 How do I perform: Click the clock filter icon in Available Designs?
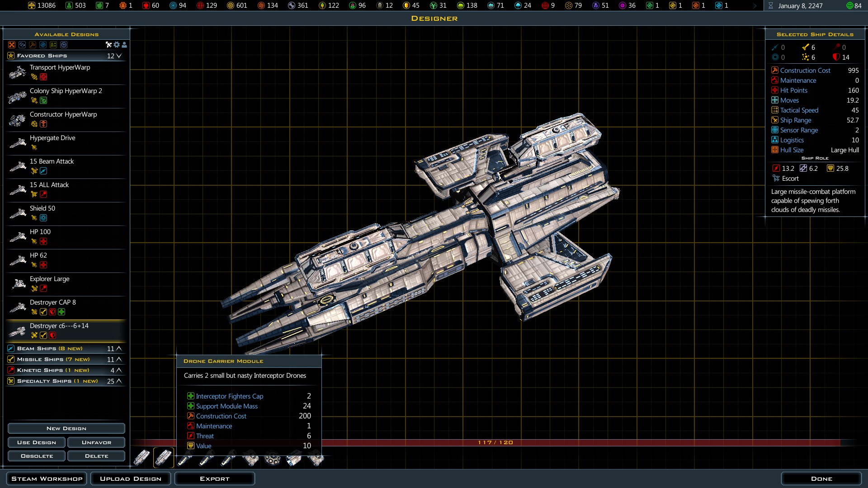(64, 45)
